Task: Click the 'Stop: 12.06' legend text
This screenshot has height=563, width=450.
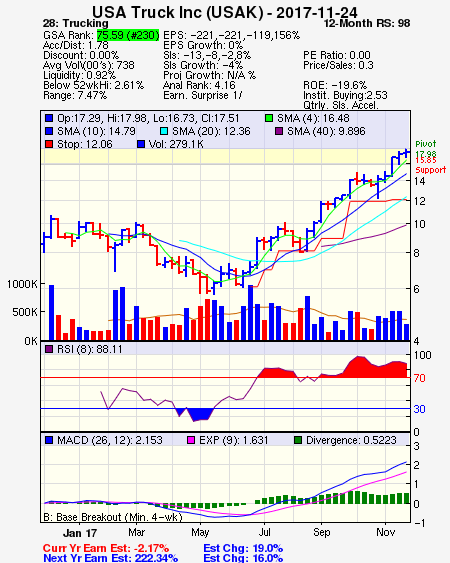Action: pos(84,144)
